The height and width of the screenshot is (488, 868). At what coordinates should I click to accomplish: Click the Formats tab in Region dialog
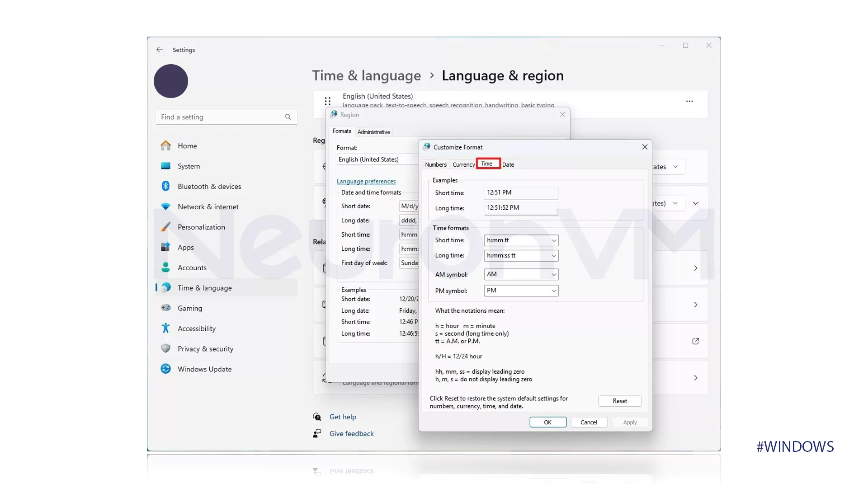[342, 131]
